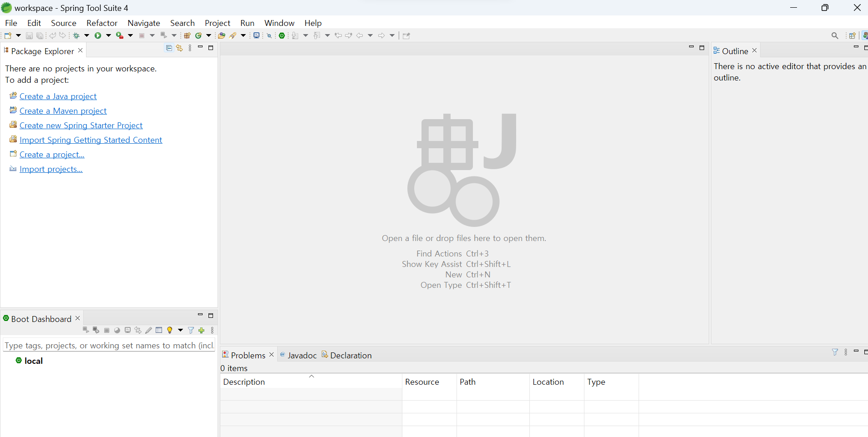868x437 pixels.
Task: Click the magnifier search icon at top right
Action: click(x=835, y=35)
